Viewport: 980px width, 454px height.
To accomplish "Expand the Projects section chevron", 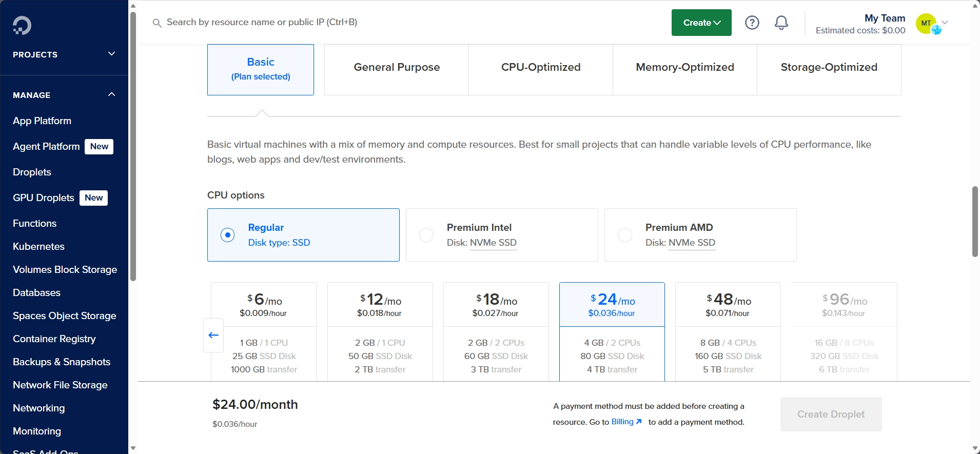I will 111,54.
